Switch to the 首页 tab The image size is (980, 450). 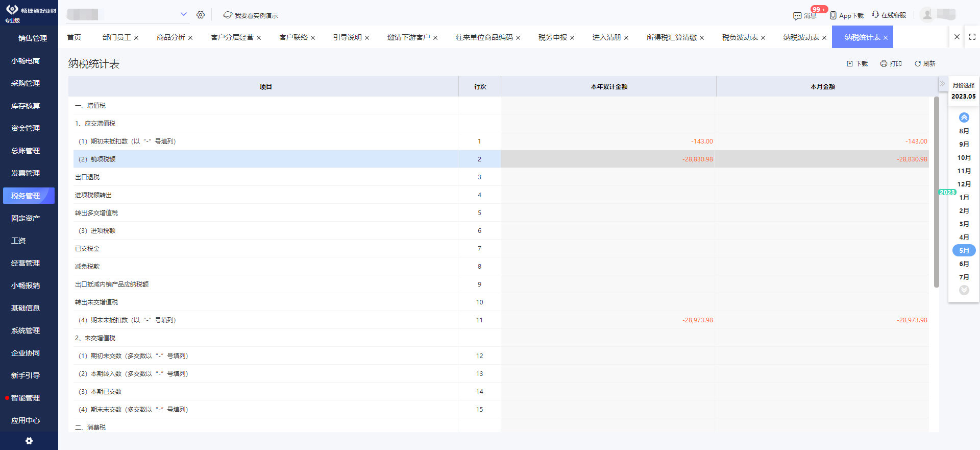coord(74,37)
